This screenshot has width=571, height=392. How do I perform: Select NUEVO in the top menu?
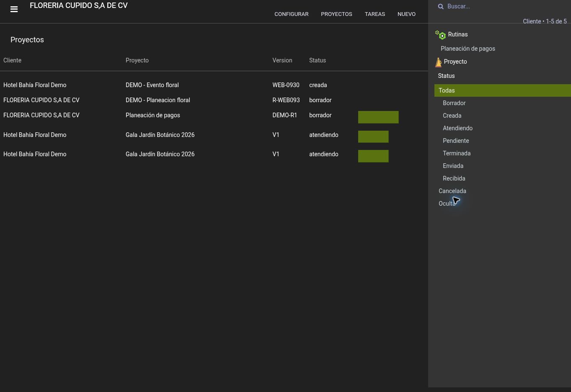(x=406, y=14)
